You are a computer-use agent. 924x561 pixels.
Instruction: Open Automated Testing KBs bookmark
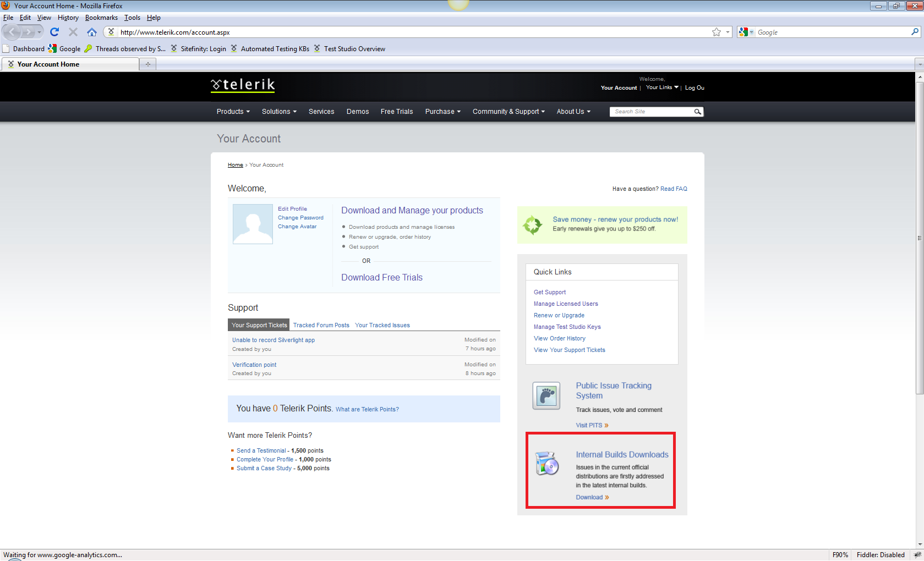tap(270, 48)
